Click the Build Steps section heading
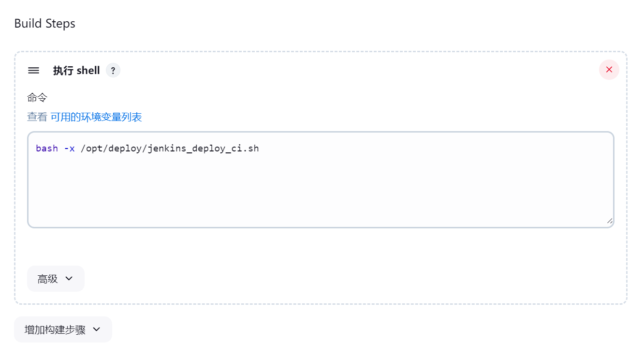This screenshot has height=358, width=644. coord(45,23)
